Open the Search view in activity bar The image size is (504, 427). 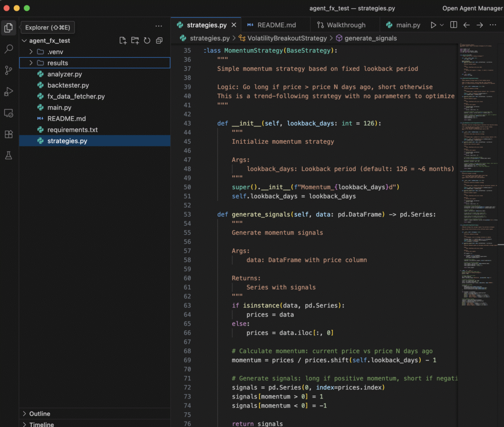(x=9, y=49)
